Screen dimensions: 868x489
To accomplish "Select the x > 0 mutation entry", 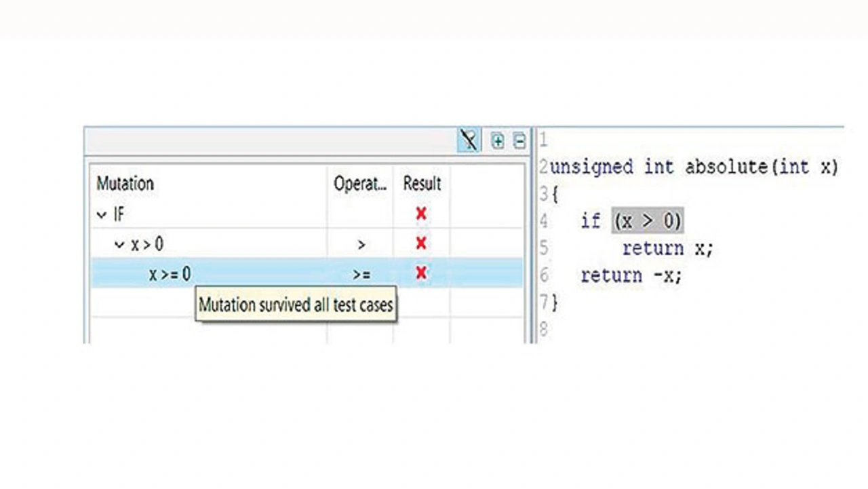I will pos(147,244).
